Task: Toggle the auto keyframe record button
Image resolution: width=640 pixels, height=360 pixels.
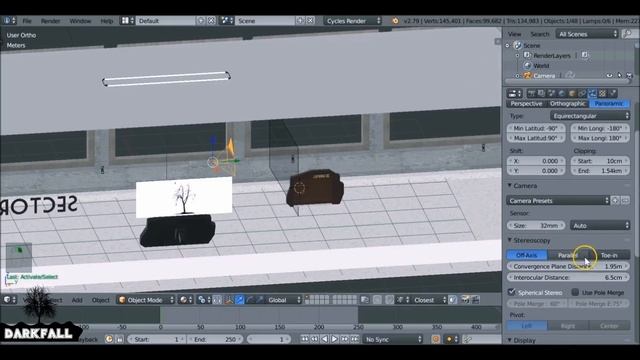Action: pos(436,339)
